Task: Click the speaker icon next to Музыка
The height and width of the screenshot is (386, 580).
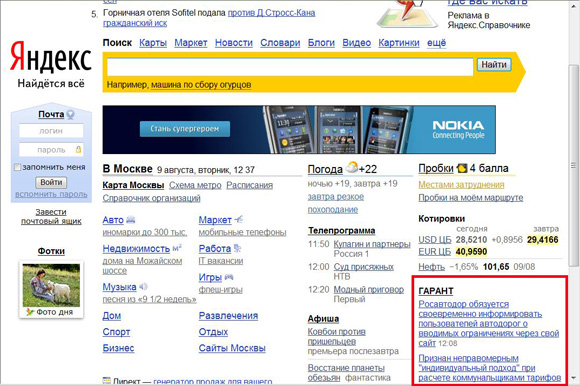Action: coord(143,287)
